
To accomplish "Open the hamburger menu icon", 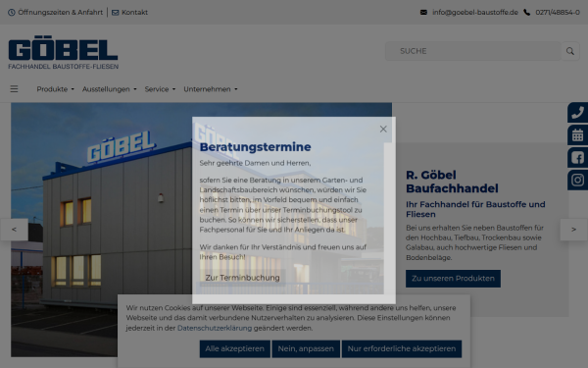I will point(14,89).
